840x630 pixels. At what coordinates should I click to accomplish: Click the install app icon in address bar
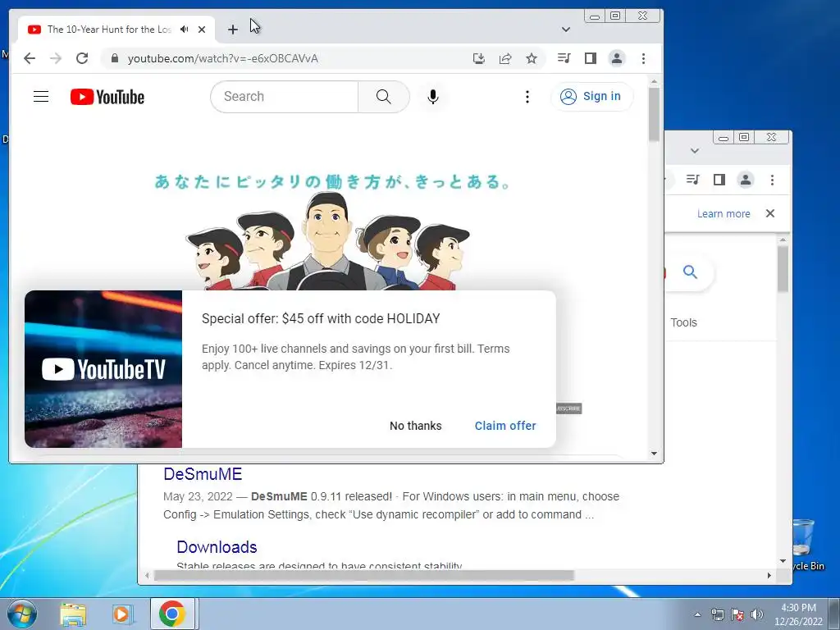click(x=479, y=58)
